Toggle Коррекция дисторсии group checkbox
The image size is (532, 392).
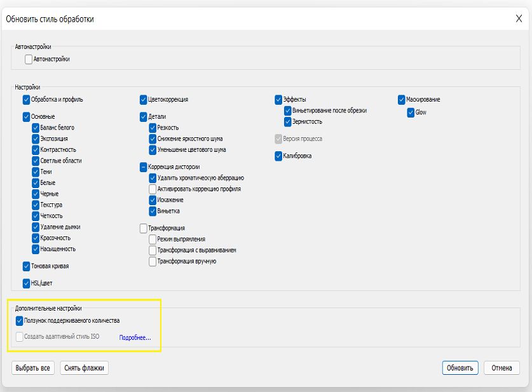point(144,167)
